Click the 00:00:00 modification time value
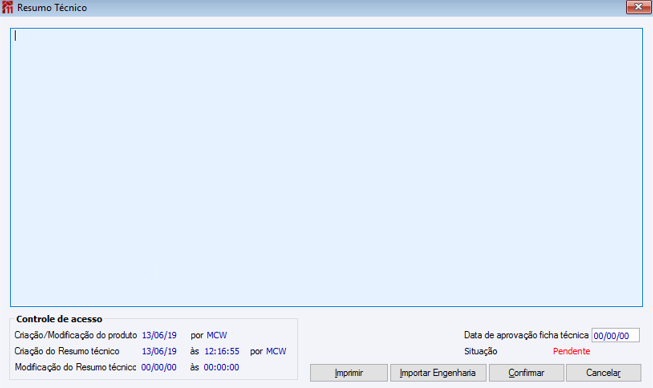This screenshot has height=388, width=653. point(221,367)
